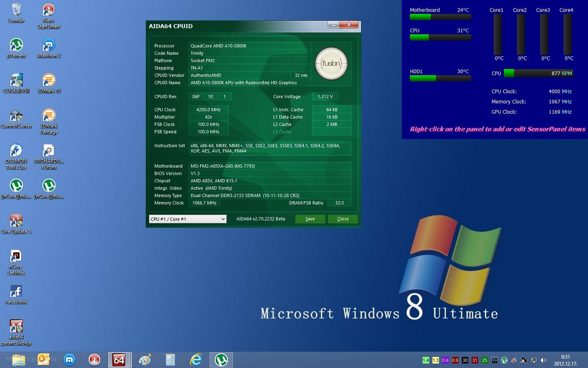The width and height of the screenshot is (588, 368).
Task: Open the Lomtar recycle bin desktop icon
Action: [x=16, y=13]
